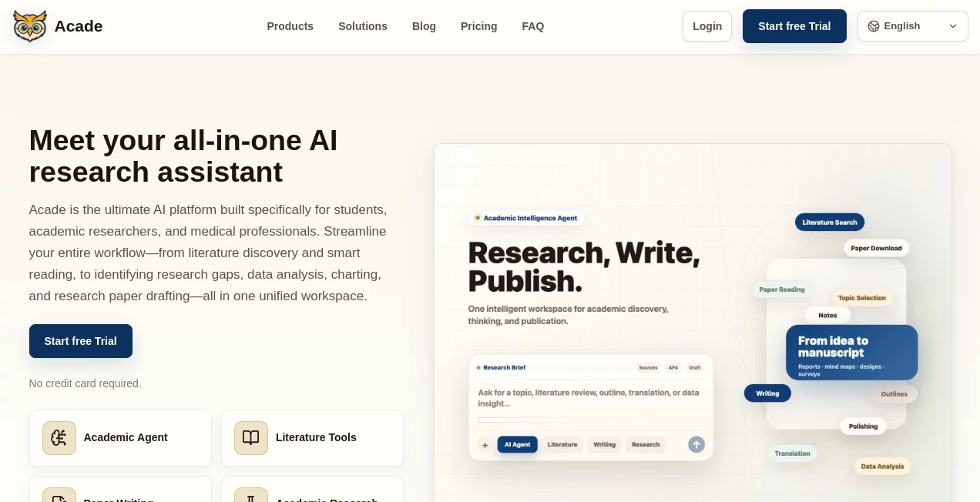
Task: Click the Academic Intelligence Agent badge
Action: click(x=526, y=218)
